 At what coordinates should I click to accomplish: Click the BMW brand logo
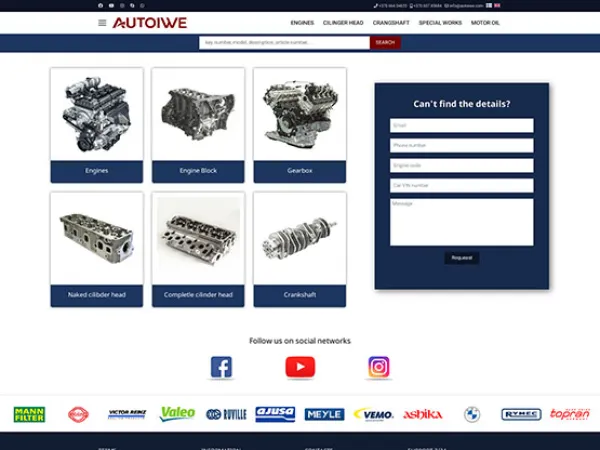472,414
